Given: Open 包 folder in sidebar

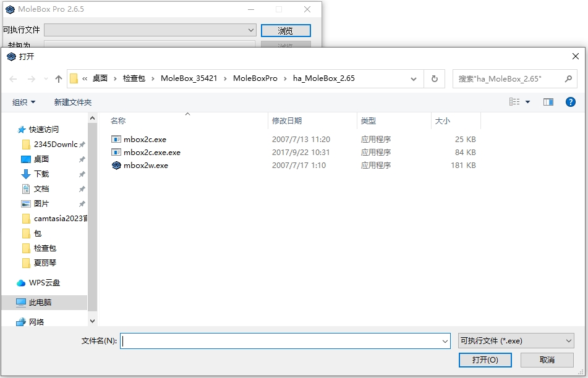Looking at the screenshot, I should (x=38, y=233).
